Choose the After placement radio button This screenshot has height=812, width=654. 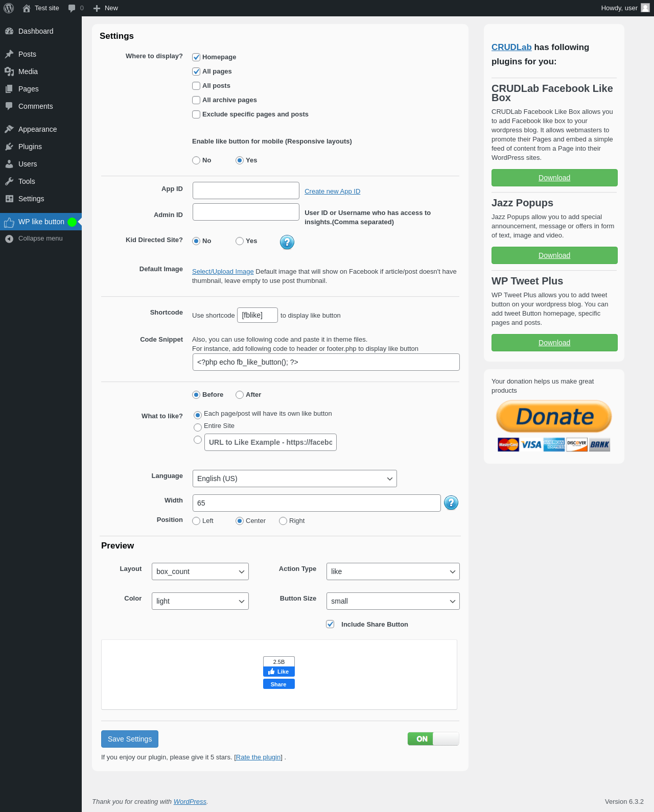pyautogui.click(x=240, y=395)
